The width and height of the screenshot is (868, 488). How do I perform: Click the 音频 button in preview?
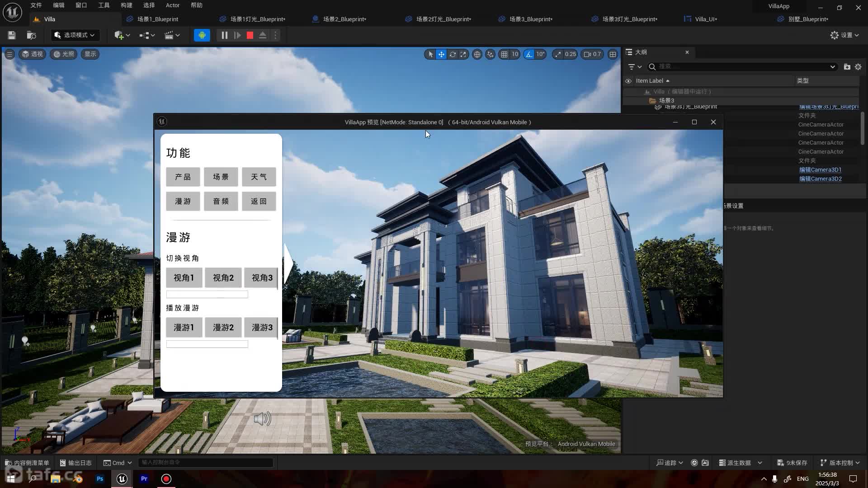(221, 201)
